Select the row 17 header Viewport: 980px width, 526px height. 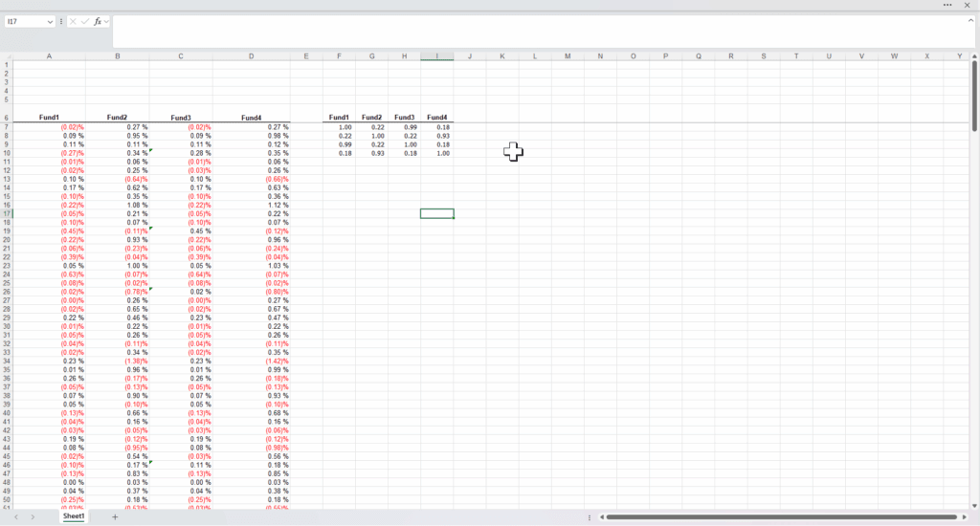(7, 213)
